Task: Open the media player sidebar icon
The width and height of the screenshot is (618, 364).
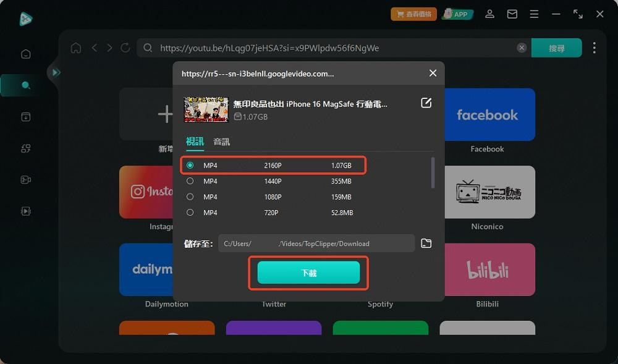Action: (25, 211)
